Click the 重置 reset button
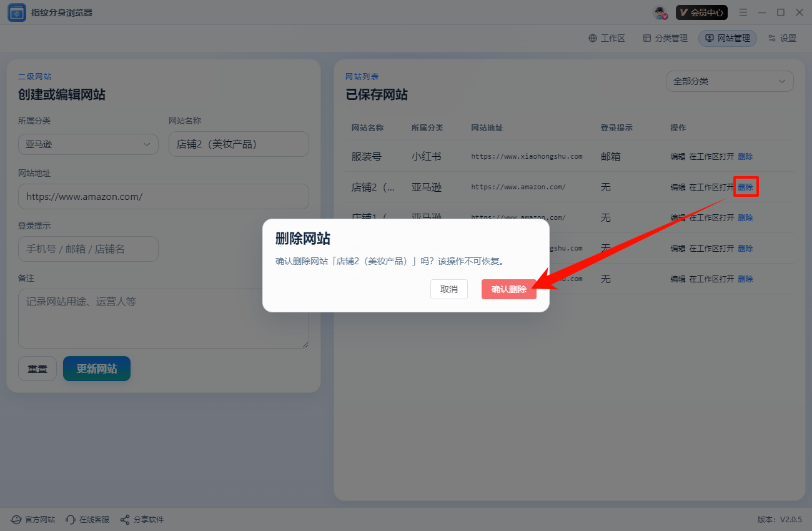 point(37,369)
